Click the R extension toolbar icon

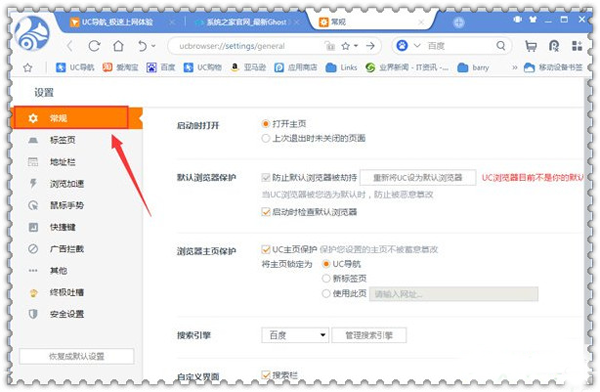coord(554,46)
